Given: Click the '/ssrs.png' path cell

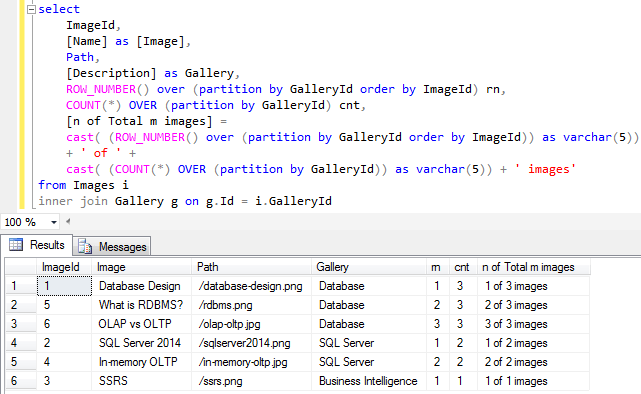Looking at the screenshot, I should (x=251, y=381).
